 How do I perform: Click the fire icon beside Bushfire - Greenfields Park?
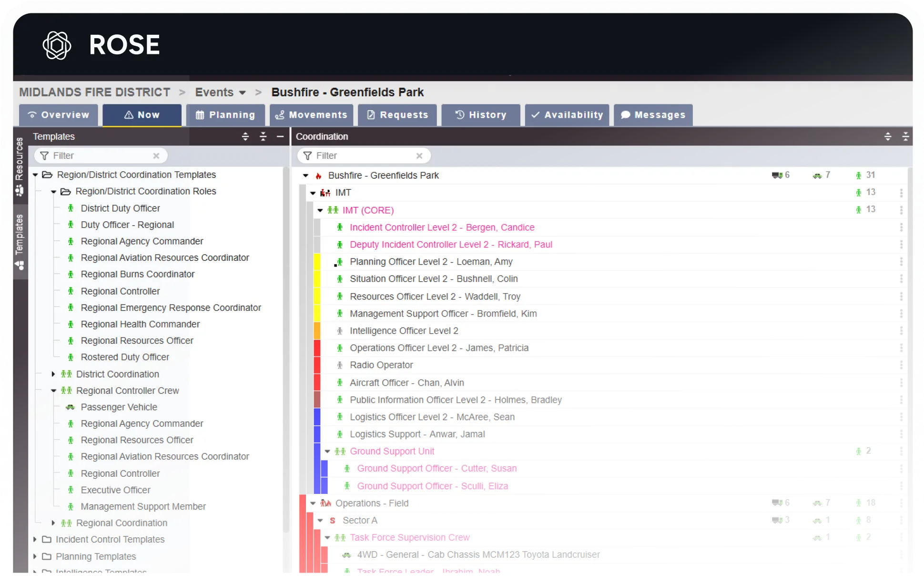click(x=318, y=175)
